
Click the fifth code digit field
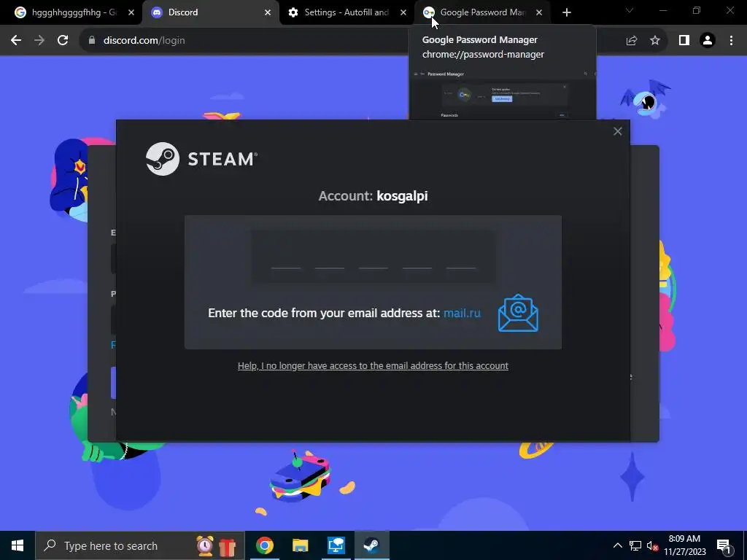click(x=461, y=257)
